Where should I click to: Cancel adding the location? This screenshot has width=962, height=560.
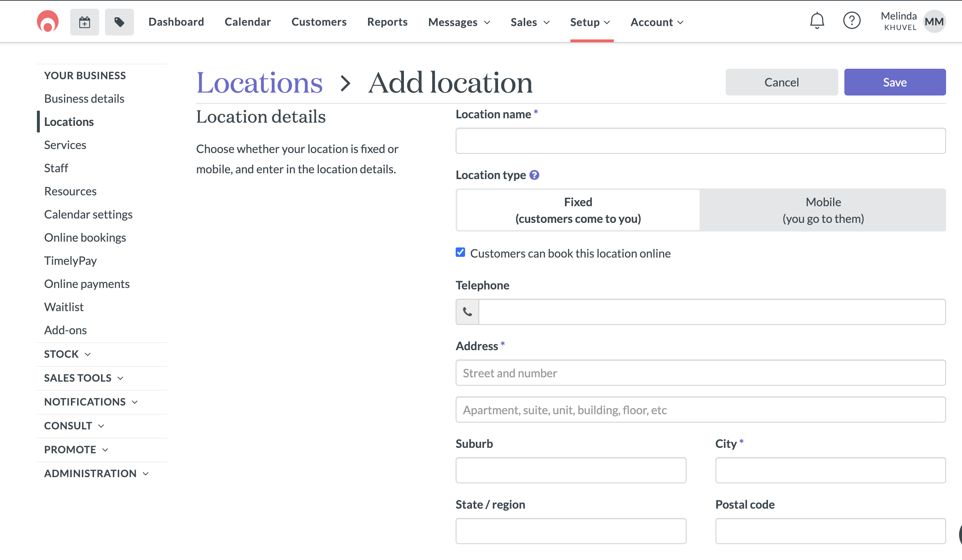(781, 82)
